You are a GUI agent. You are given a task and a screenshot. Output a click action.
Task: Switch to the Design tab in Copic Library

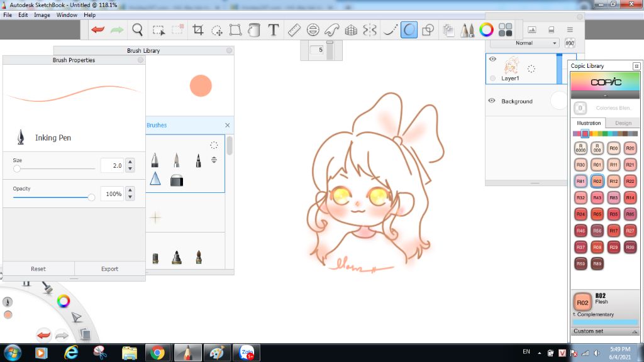pyautogui.click(x=623, y=123)
